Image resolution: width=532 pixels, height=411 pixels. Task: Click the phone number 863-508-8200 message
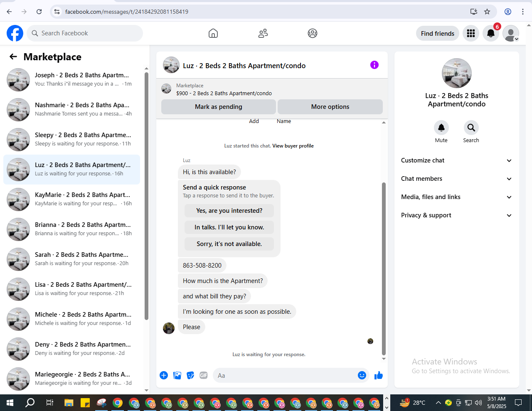[x=202, y=266]
